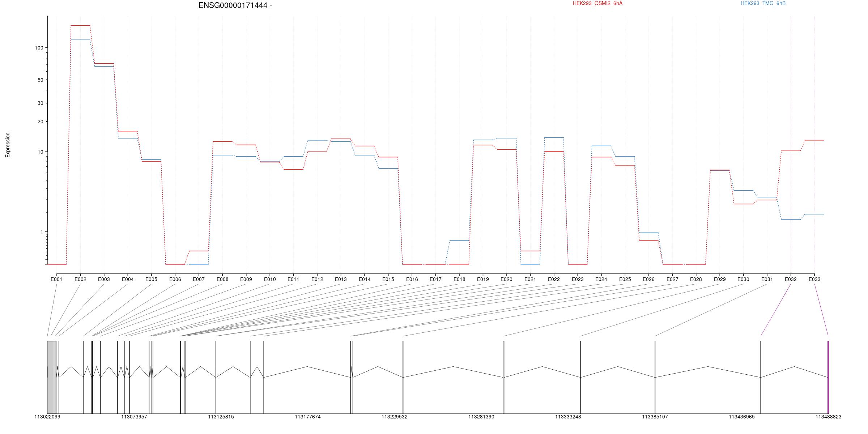This screenshot has height=434, width=868.
Task: Click blue E002 expression peak segment
Action: pyautogui.click(x=80, y=40)
